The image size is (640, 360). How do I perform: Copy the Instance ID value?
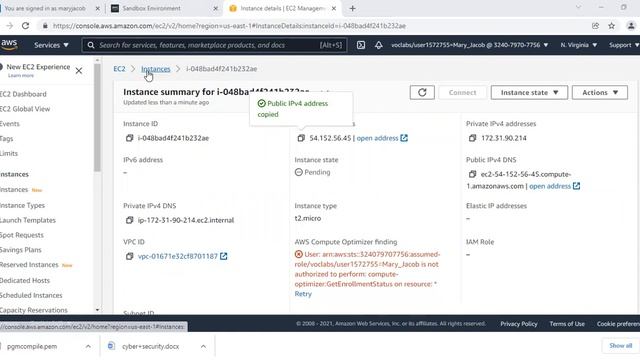click(x=129, y=138)
